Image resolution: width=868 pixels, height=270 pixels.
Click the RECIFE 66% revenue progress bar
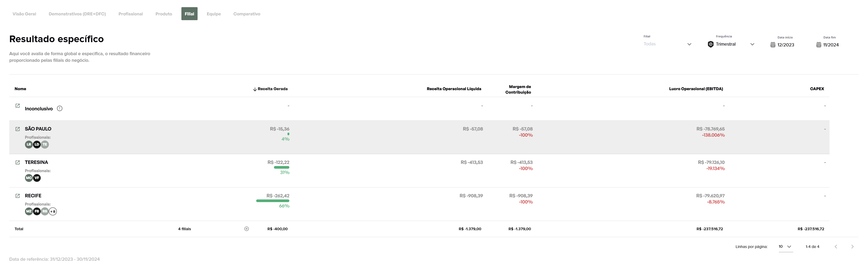pos(273,201)
